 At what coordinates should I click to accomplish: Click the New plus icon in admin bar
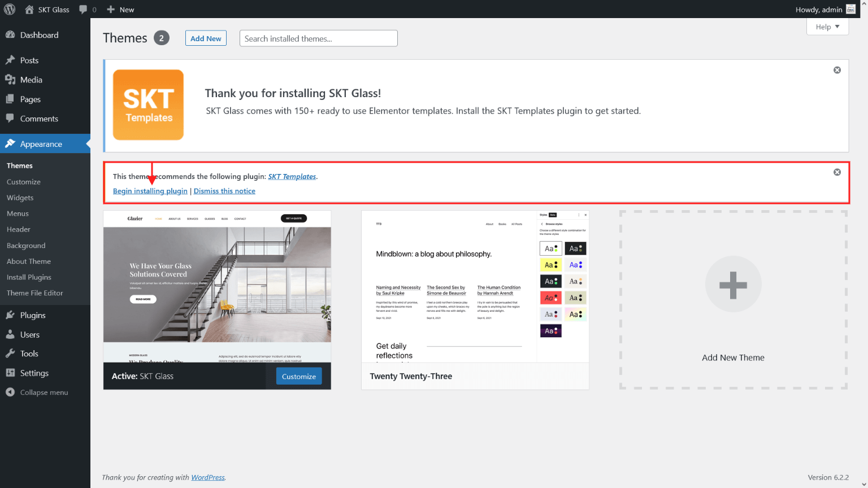(x=111, y=10)
